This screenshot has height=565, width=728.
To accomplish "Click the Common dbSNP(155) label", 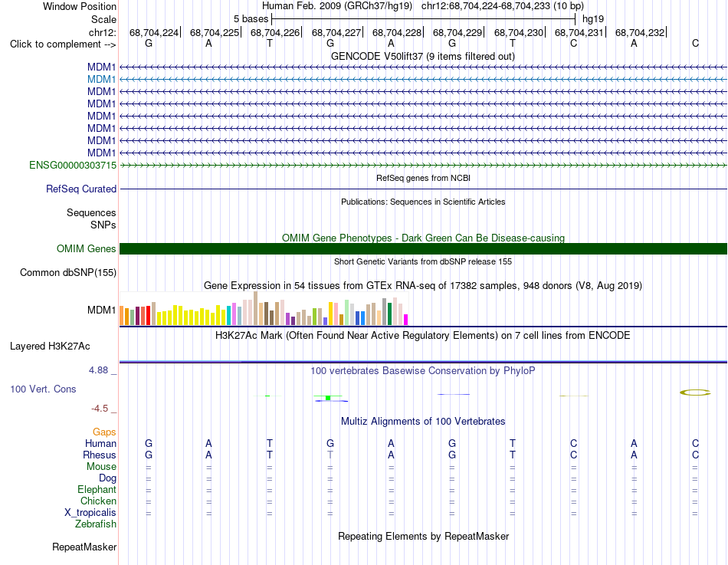I will click(67, 273).
